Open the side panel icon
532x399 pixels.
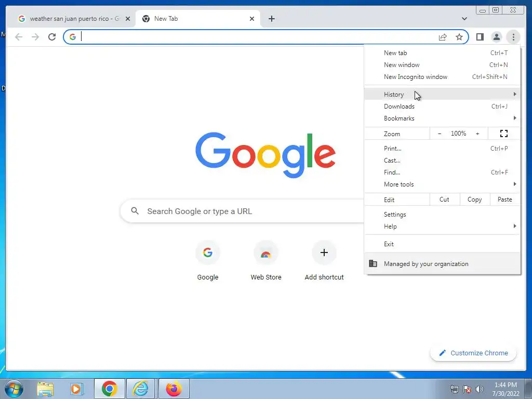click(480, 37)
